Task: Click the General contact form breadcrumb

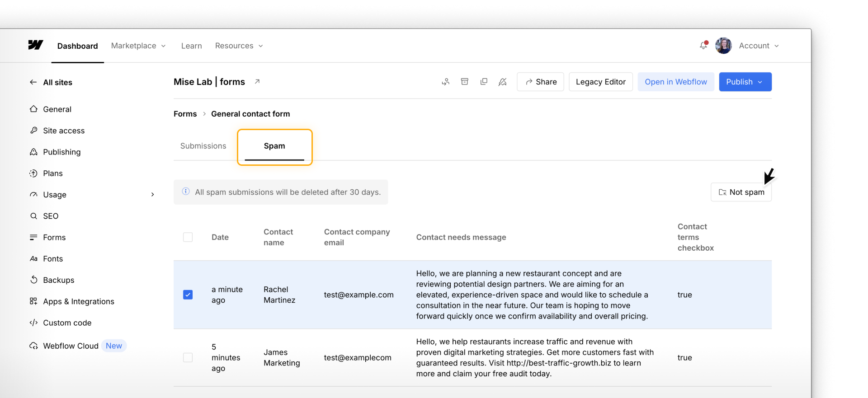Action: 250,114
